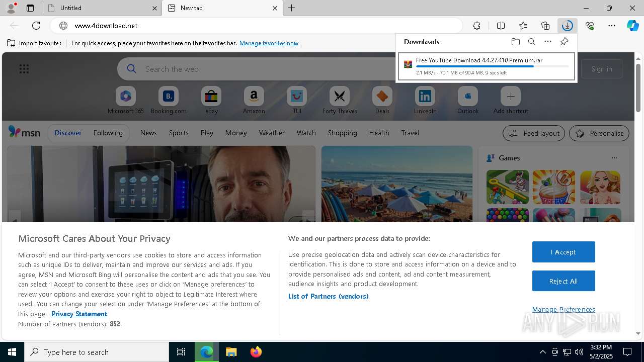The image size is (644, 362).
Task: Open the MSN apps grid launcher
Action: tap(24, 69)
